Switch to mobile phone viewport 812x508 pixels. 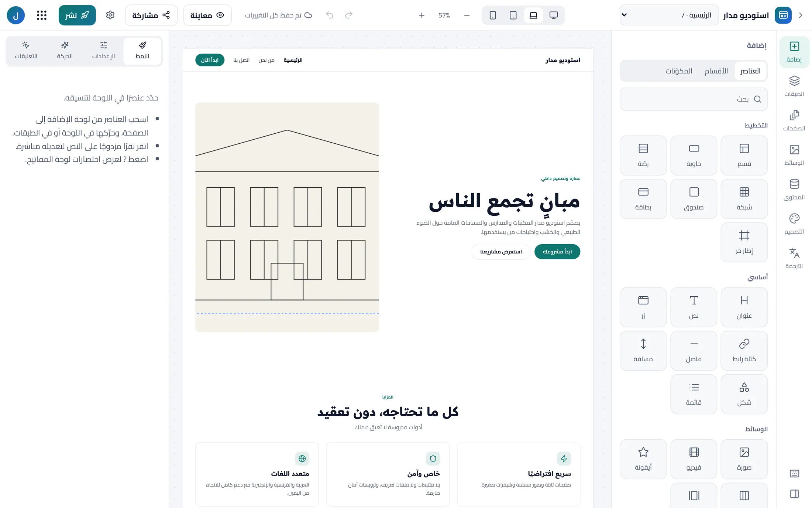click(x=493, y=15)
